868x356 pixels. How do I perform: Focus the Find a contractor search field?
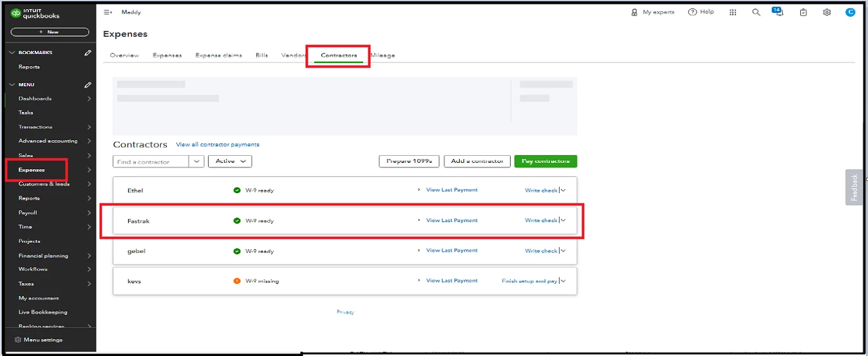151,162
